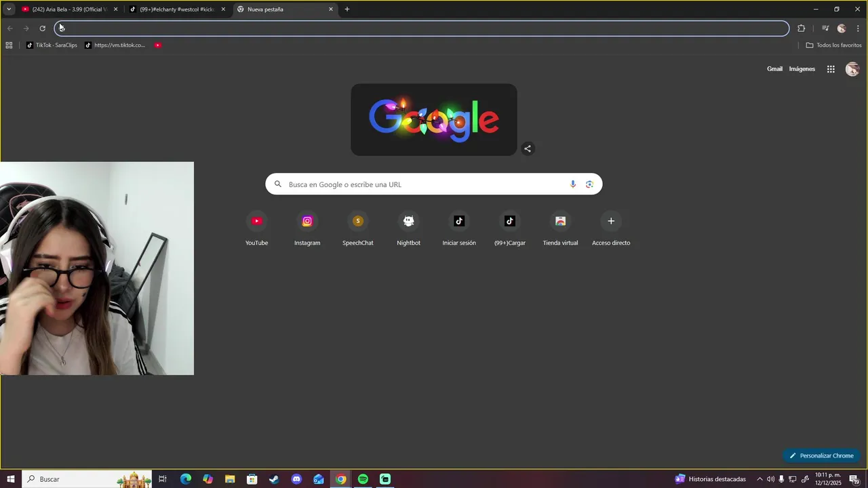This screenshot has width=868, height=488.
Task: Close the #elchanty TikTok tab
Action: [223, 9]
